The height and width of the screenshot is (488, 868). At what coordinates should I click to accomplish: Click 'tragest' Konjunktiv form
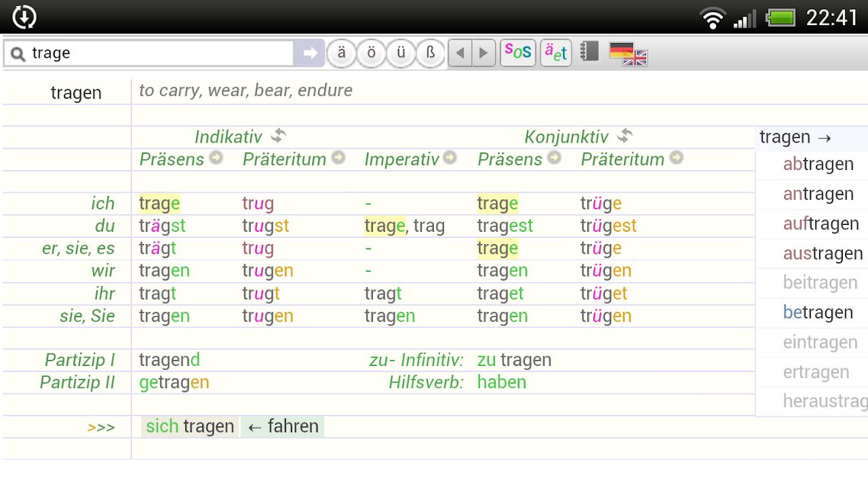(505, 226)
